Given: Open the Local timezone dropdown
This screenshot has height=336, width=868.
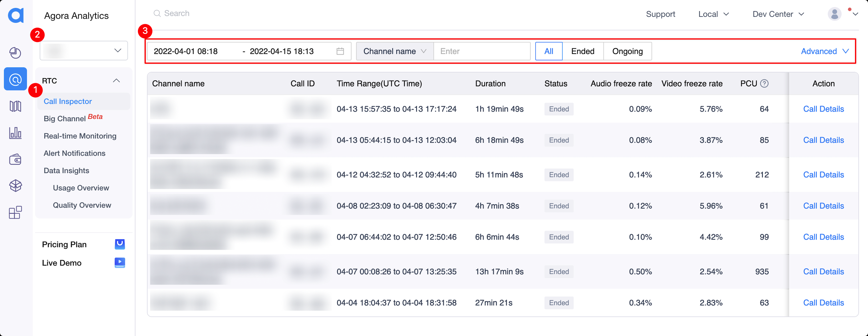Looking at the screenshot, I should [713, 14].
